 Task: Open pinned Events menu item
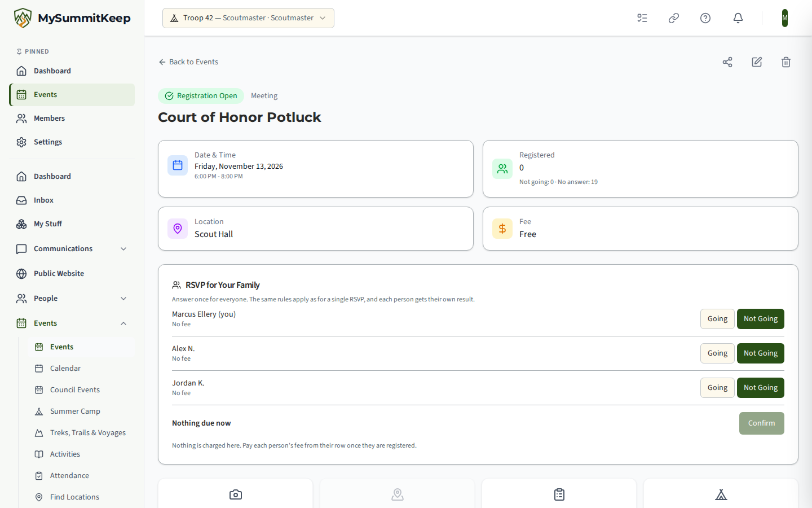click(72, 95)
